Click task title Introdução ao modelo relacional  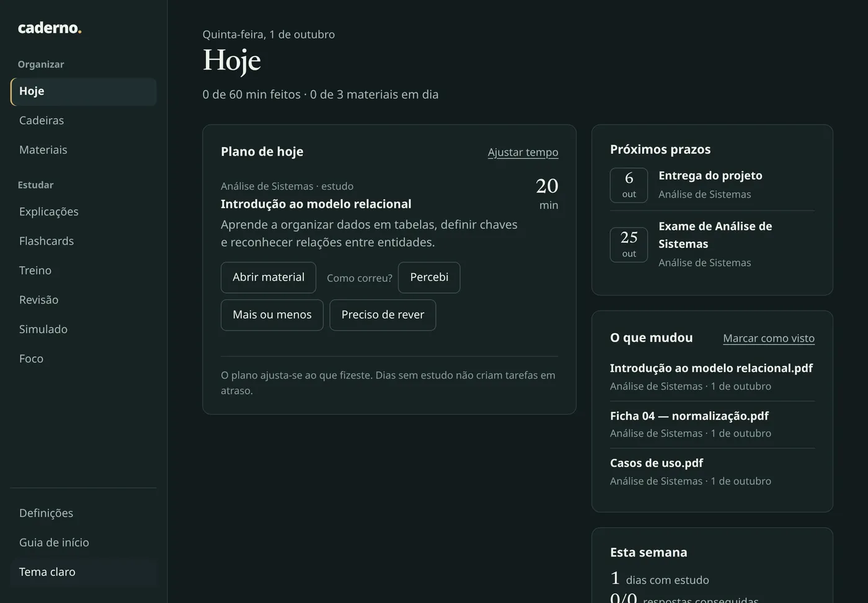pyautogui.click(x=316, y=204)
